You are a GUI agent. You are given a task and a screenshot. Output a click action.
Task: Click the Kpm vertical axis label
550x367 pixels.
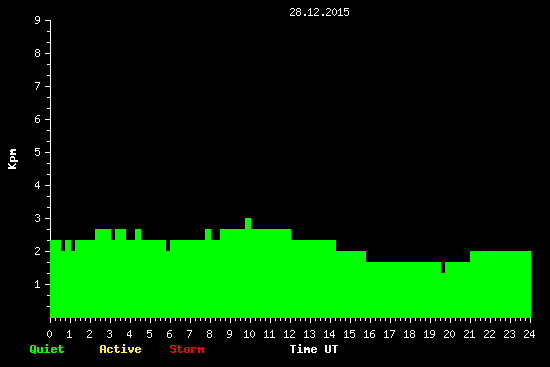pyautogui.click(x=13, y=159)
